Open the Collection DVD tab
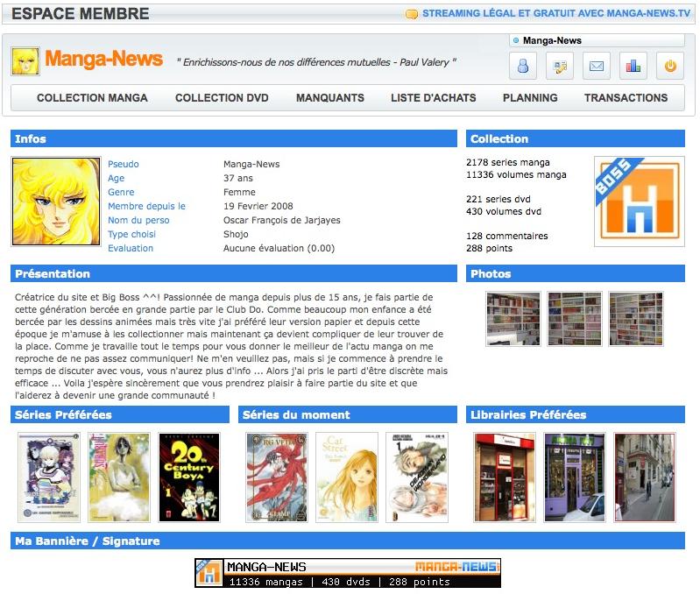The height and width of the screenshot is (594, 700). coord(222,98)
